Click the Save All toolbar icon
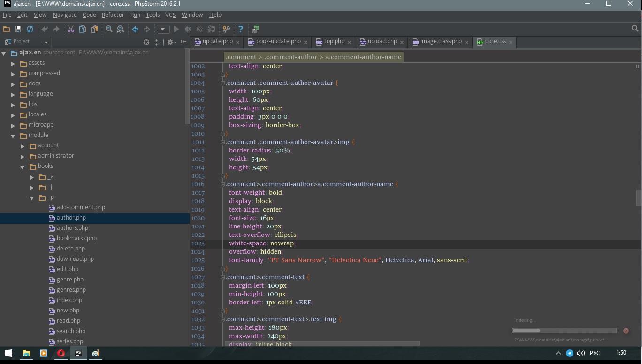 [18, 29]
